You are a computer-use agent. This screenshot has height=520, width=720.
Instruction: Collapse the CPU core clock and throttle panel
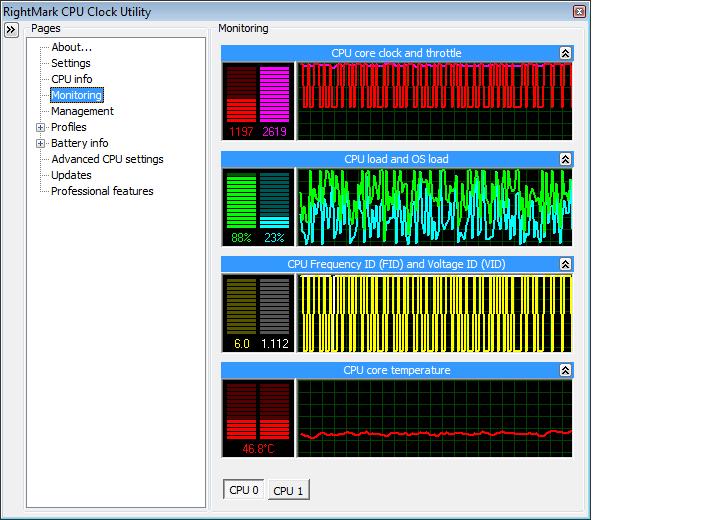[565, 53]
